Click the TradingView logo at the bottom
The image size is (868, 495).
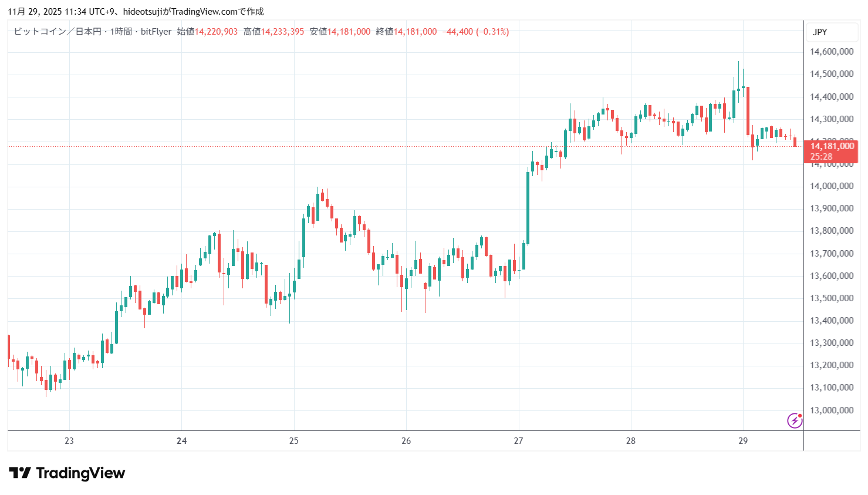coord(67,473)
